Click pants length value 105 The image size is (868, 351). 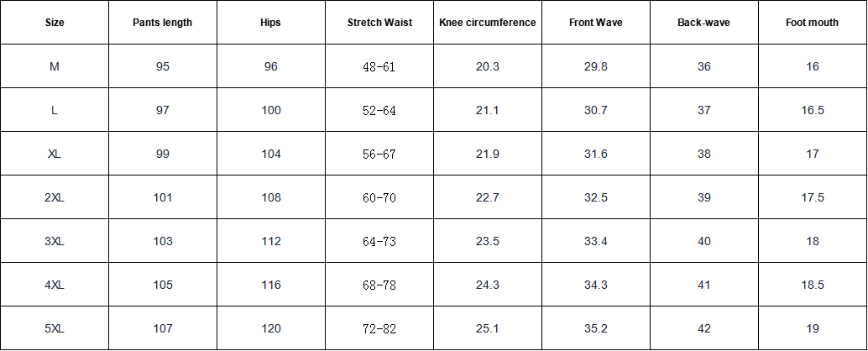point(163,285)
